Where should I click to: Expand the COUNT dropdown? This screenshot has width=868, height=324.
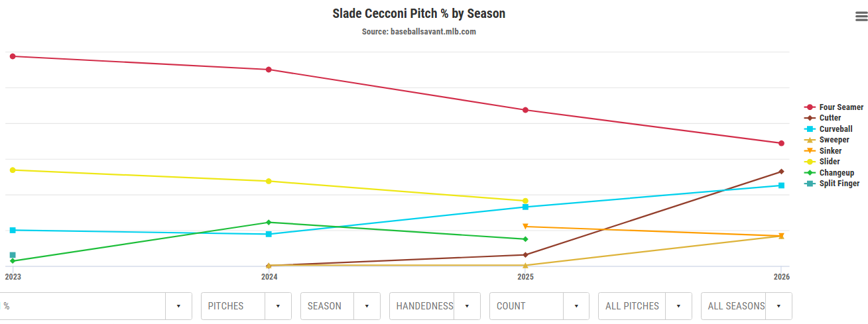[576, 306]
